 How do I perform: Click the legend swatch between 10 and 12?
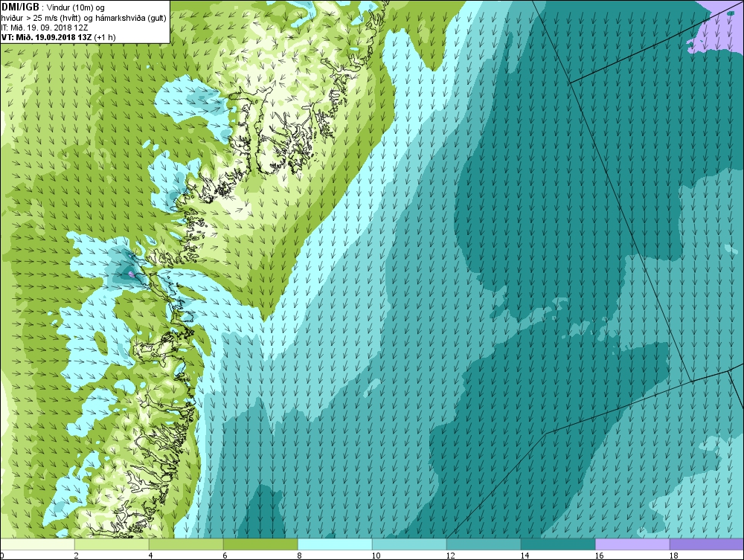(x=409, y=544)
